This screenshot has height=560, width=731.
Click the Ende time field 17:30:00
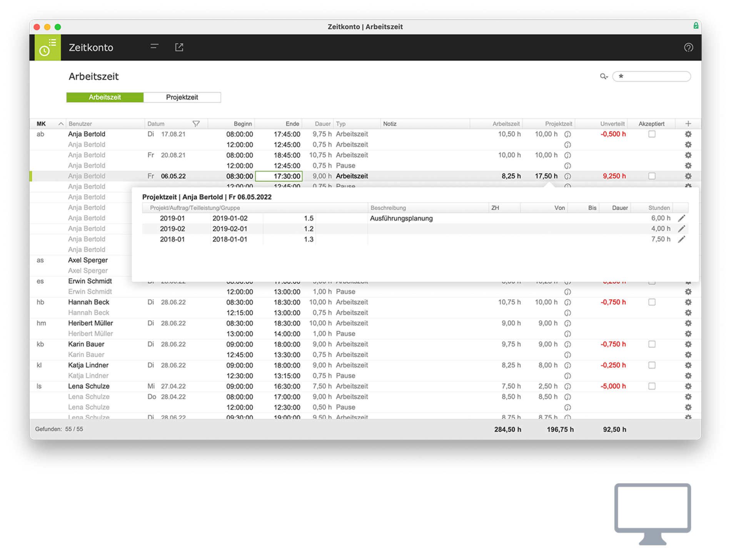279,176
